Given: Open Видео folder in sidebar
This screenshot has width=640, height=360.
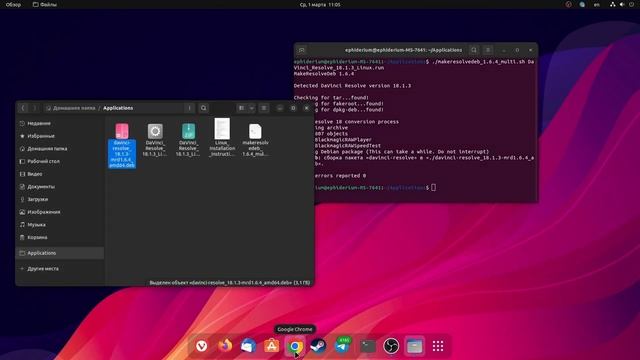Looking at the screenshot, I should click(x=60, y=174).
